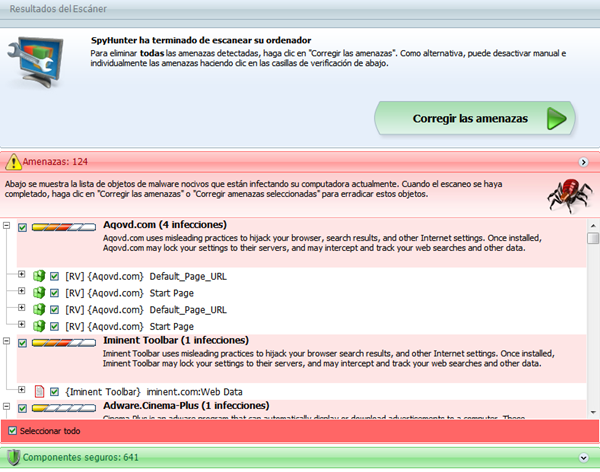This screenshot has width=600, height=472.
Task: Click the Aqovd.com threat level meter
Action: pyautogui.click(x=64, y=227)
